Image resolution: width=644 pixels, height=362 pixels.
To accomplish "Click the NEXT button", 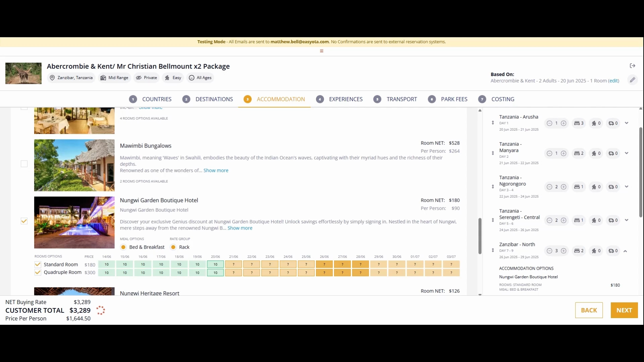I will coord(624,310).
